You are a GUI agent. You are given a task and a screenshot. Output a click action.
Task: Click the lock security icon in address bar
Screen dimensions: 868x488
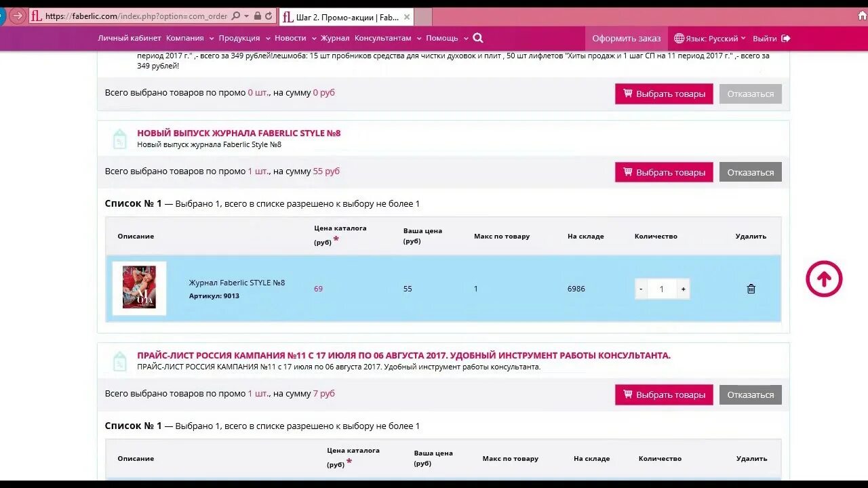tap(258, 16)
